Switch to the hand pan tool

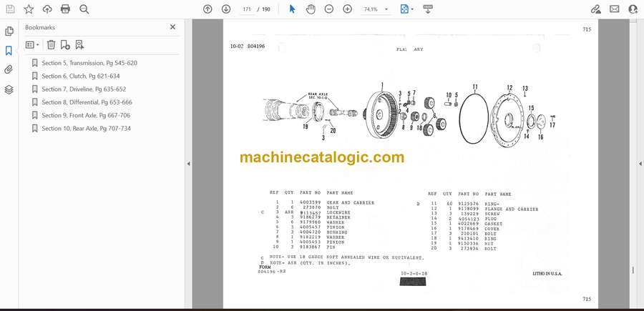[311, 9]
